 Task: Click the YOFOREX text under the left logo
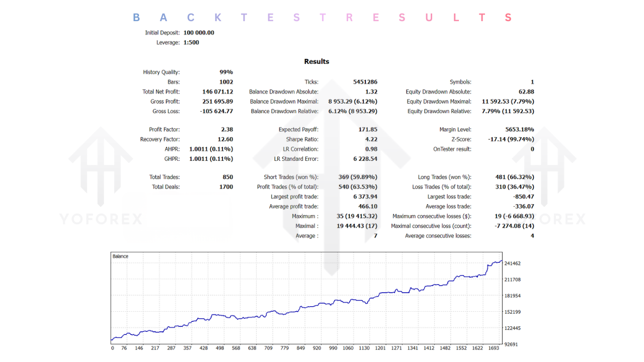(x=101, y=219)
